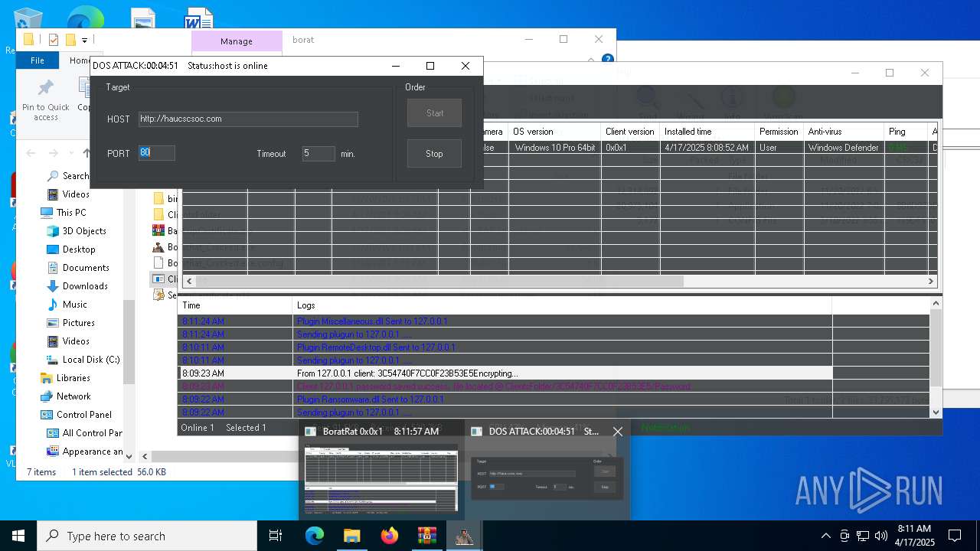Toggle the Explorer ribbon collapse chevron

(x=592, y=59)
